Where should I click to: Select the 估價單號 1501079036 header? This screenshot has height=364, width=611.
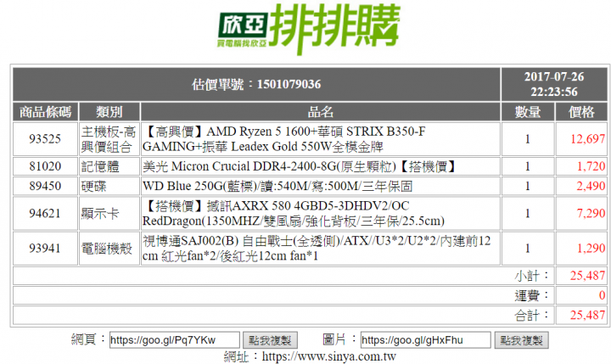click(x=256, y=84)
